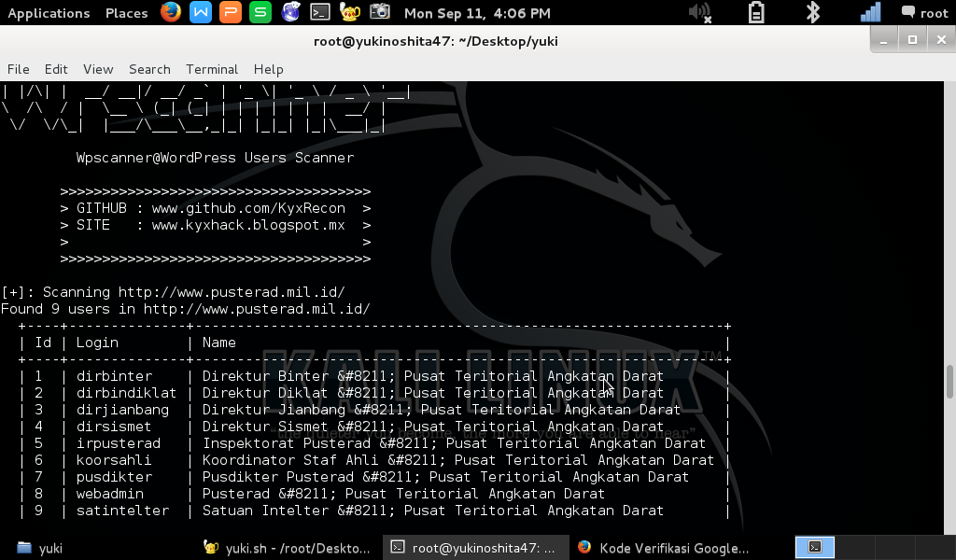Click the koorsahli login entry

(x=113, y=460)
